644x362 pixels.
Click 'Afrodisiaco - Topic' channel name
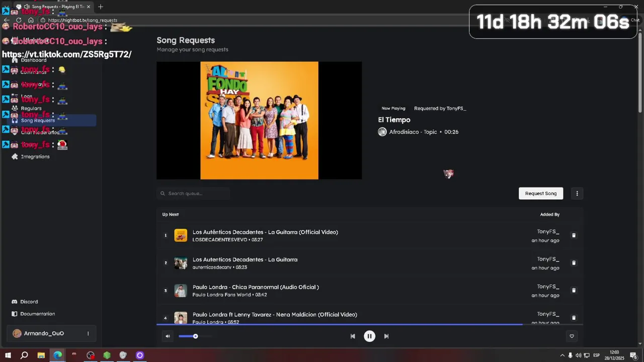coord(413,132)
